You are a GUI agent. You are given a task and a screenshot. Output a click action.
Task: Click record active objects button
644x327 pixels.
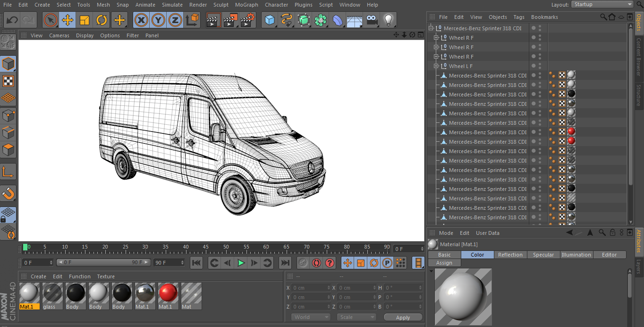click(303, 263)
